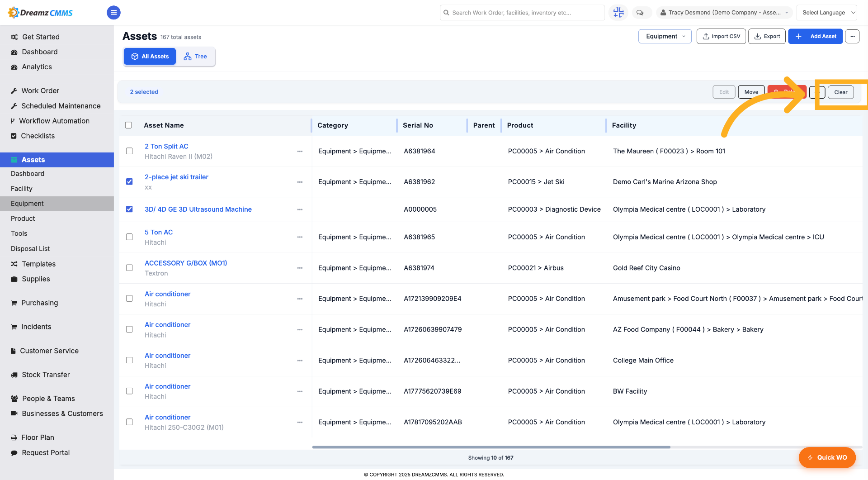Click the Import CSV upload button
Screen dimensions: 868x480
pos(721,36)
